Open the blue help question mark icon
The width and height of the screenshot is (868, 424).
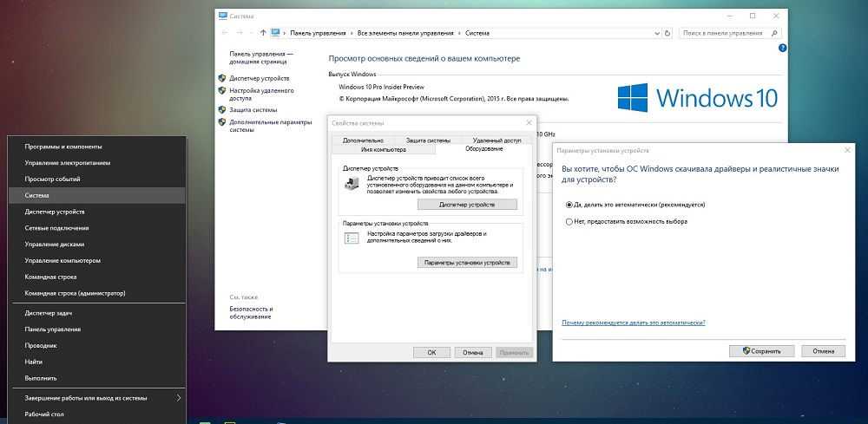tap(782, 48)
